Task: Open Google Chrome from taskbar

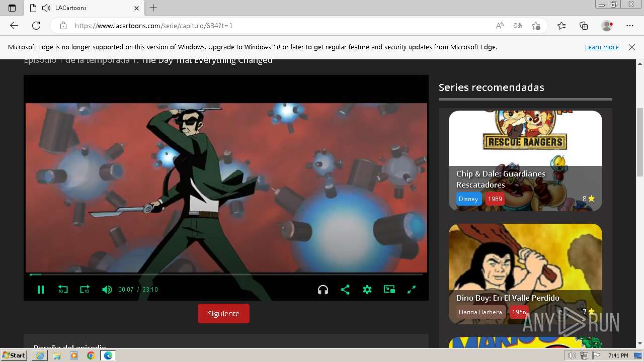Action: (x=91, y=355)
